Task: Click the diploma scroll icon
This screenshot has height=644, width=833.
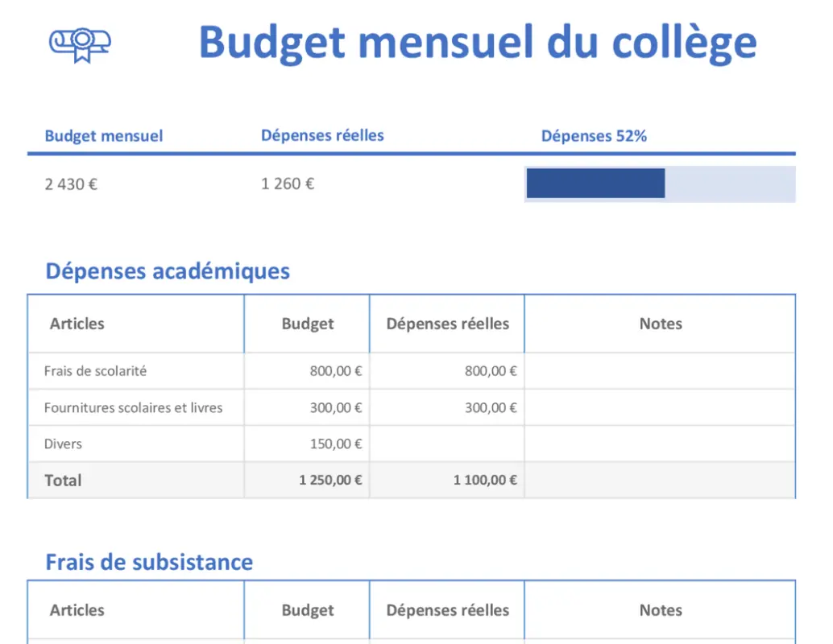Action: [x=81, y=45]
